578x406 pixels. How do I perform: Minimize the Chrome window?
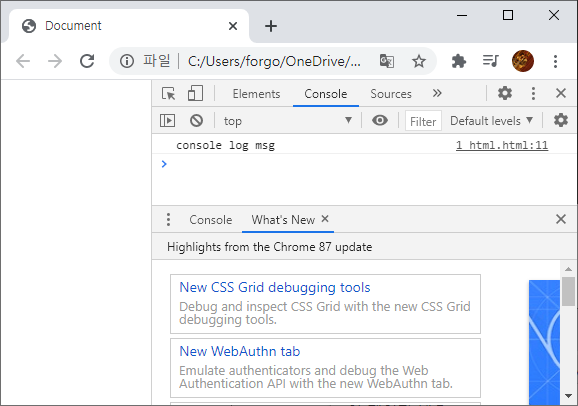(x=462, y=15)
